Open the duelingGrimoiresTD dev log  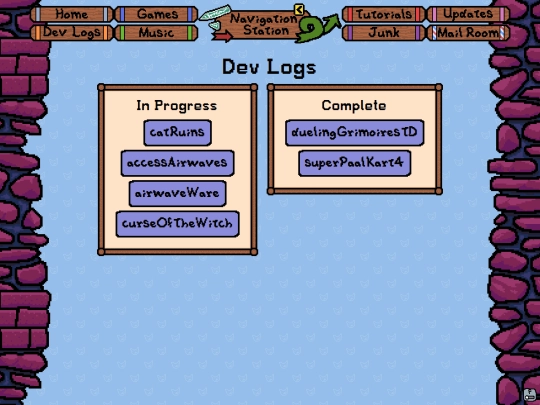pos(354,133)
